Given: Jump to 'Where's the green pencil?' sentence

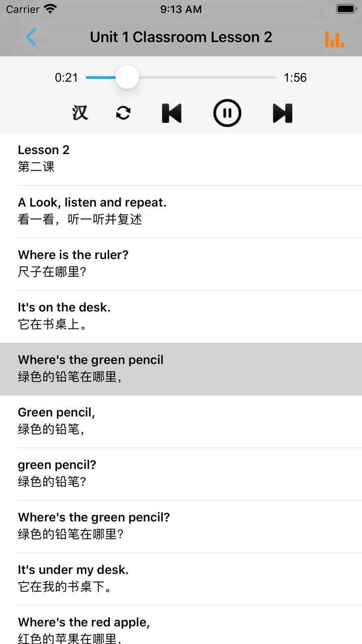Looking at the screenshot, I should click(x=181, y=526).
